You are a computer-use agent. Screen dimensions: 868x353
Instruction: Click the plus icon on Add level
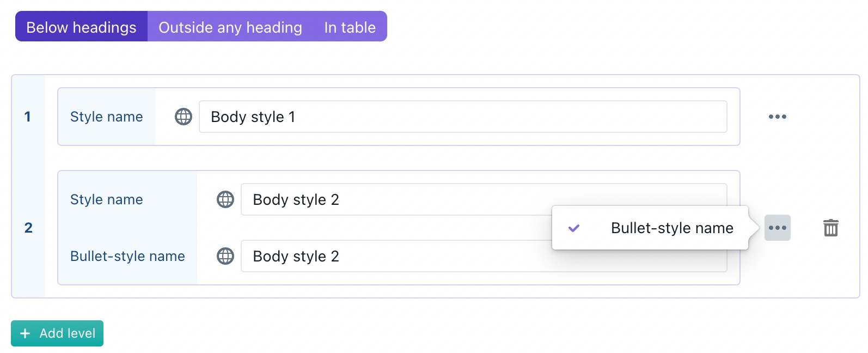tap(25, 333)
